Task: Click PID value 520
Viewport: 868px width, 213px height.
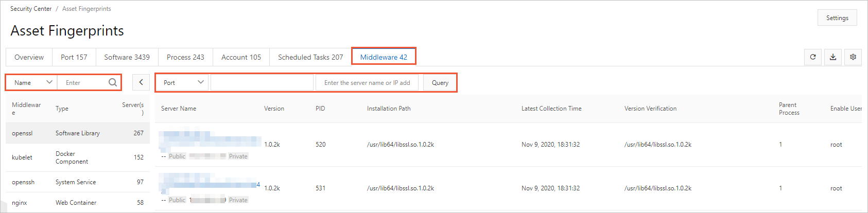Action: coord(321,145)
